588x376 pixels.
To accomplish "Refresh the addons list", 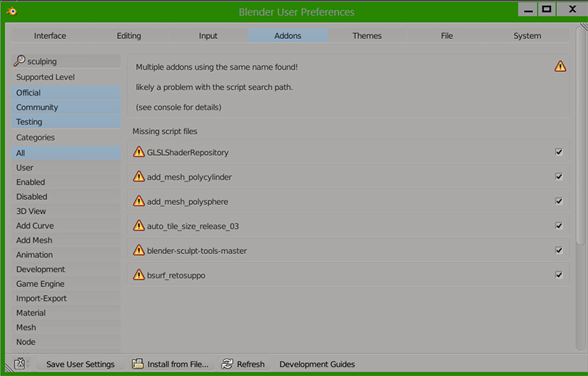I will [x=243, y=364].
